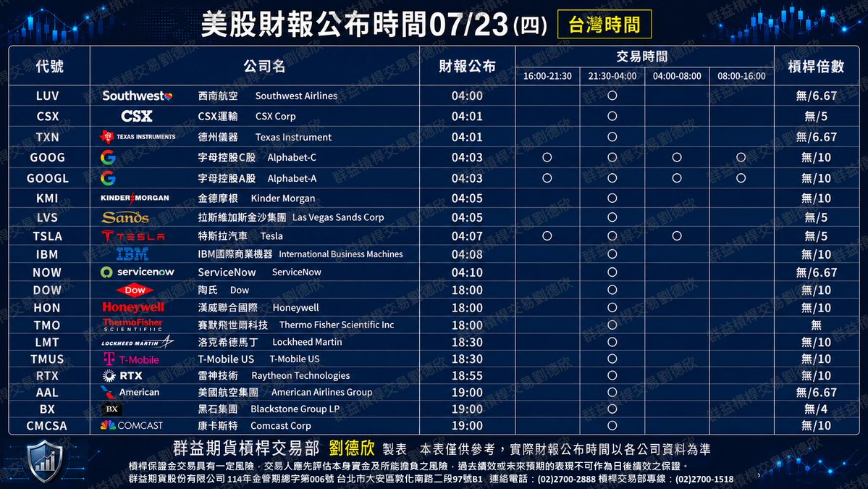868x489 pixels.
Task: Click the red Dow diamond logo
Action: coord(135,290)
